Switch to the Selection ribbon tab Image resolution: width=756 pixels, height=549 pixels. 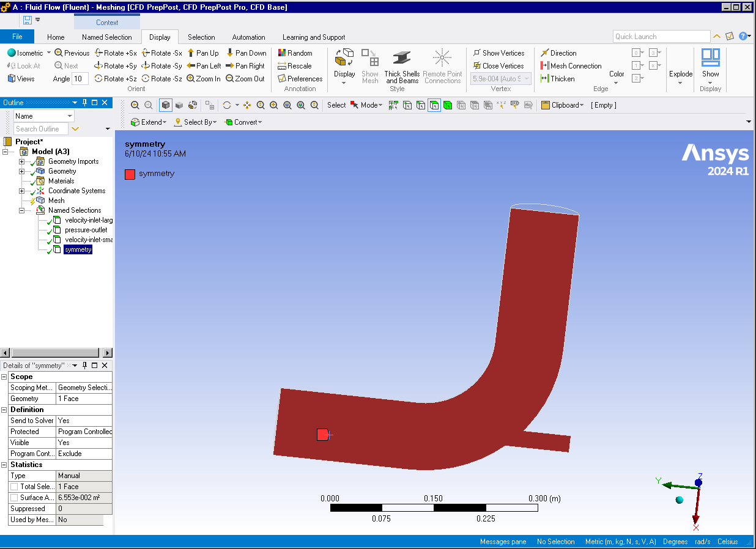point(201,37)
